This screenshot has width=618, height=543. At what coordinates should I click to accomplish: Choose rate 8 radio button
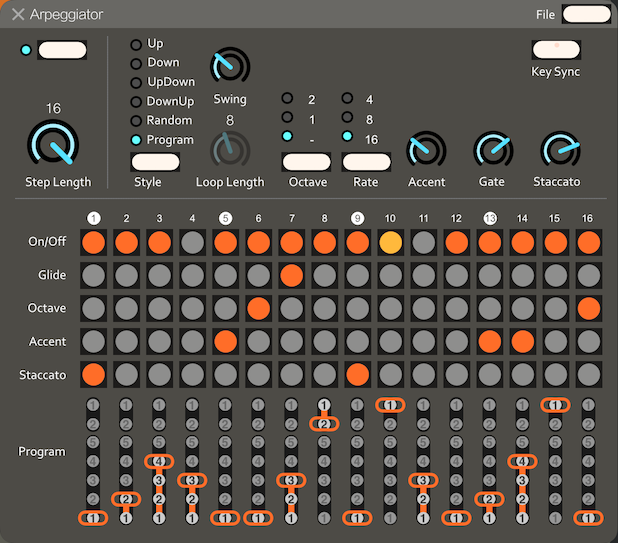tap(347, 119)
